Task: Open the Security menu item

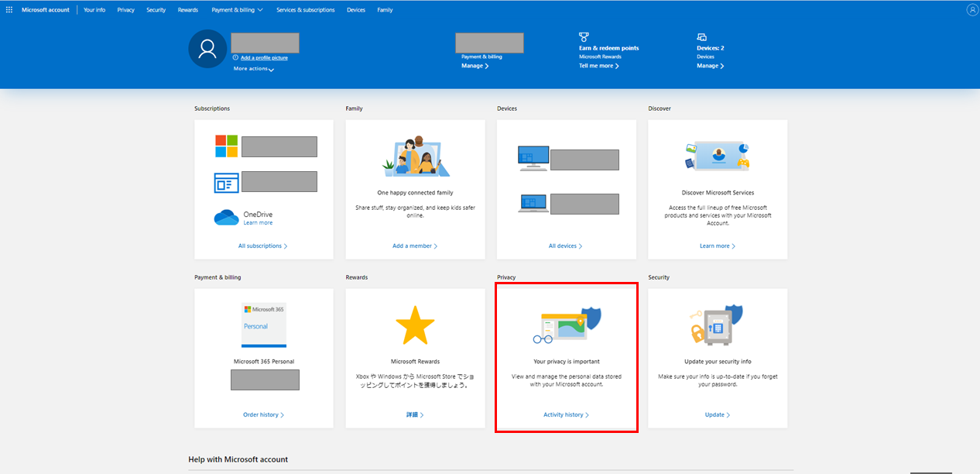Action: [x=156, y=10]
